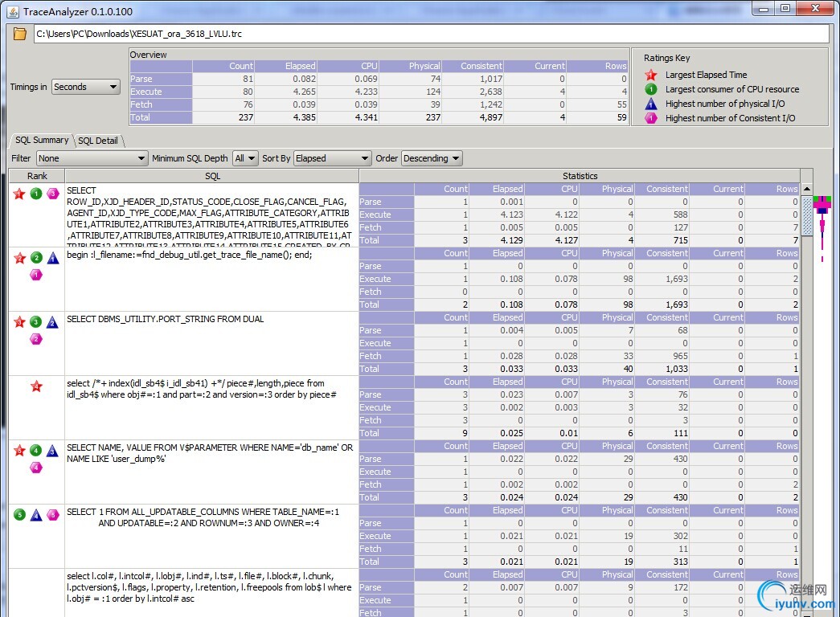Image resolution: width=840 pixels, height=617 pixels.
Task: Click the SQL list vertical scrollbar thumb
Action: click(807, 215)
